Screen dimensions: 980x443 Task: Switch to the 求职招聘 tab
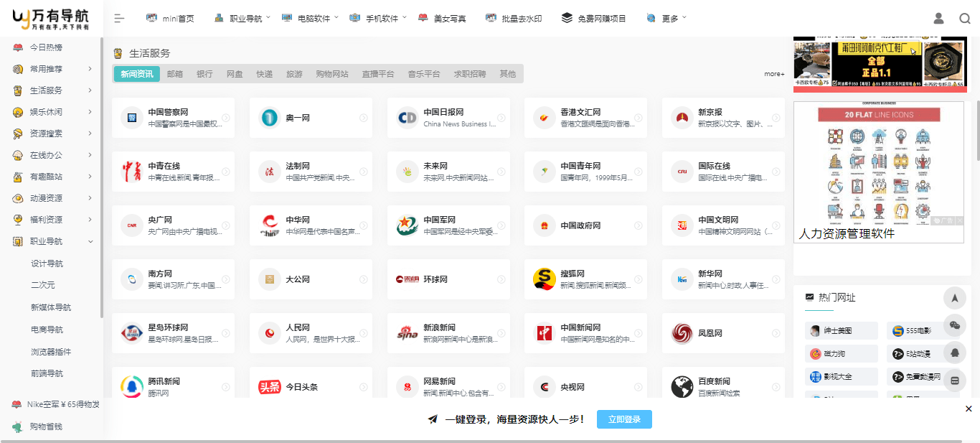coord(470,74)
